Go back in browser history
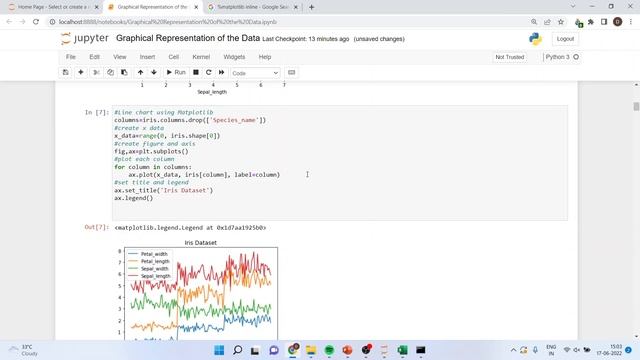The height and width of the screenshot is (360, 640). [x=9, y=22]
